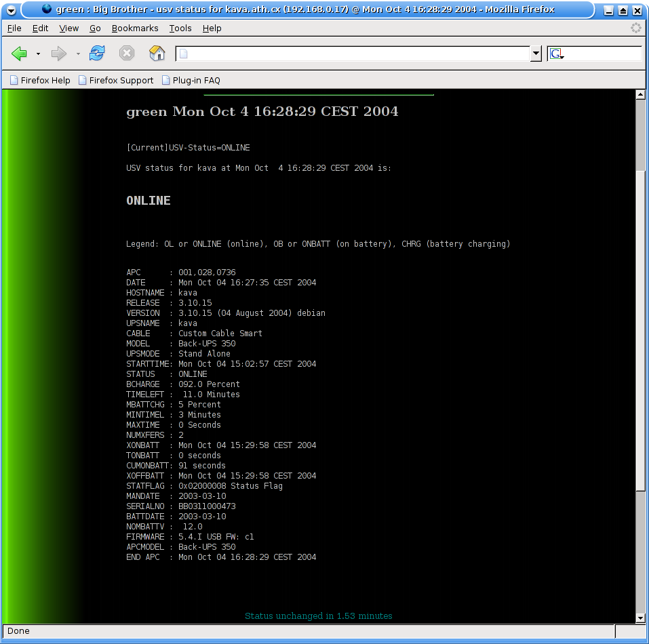Click the 'CABLE : Custom Cable Smart' row

pyautogui.click(x=194, y=334)
